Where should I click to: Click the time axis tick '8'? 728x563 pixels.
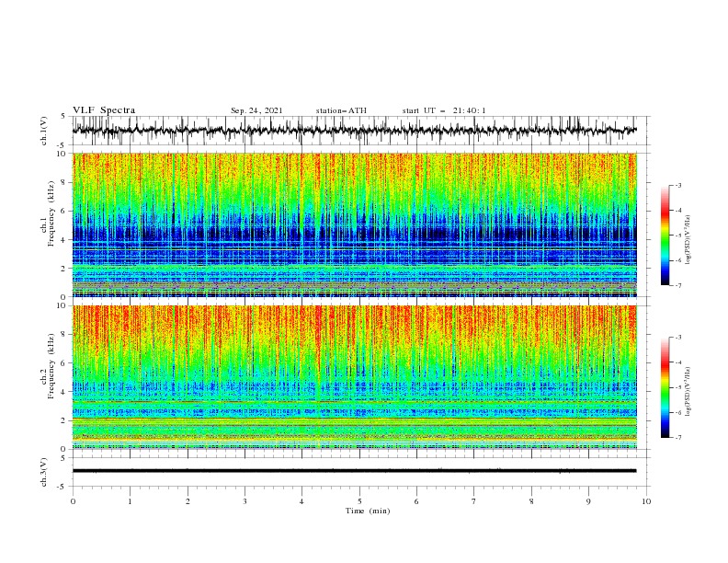click(x=531, y=501)
